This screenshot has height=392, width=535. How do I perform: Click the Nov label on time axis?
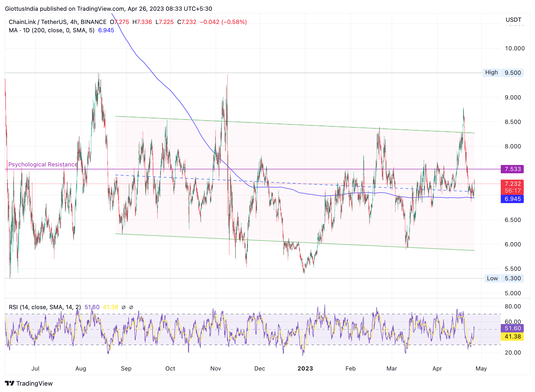coord(216,369)
